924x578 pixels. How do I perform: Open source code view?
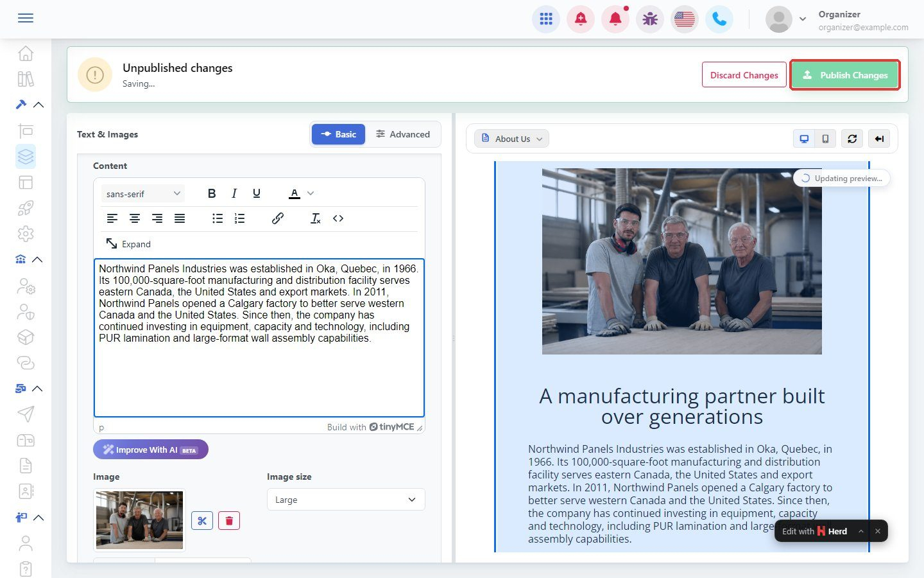tap(338, 218)
